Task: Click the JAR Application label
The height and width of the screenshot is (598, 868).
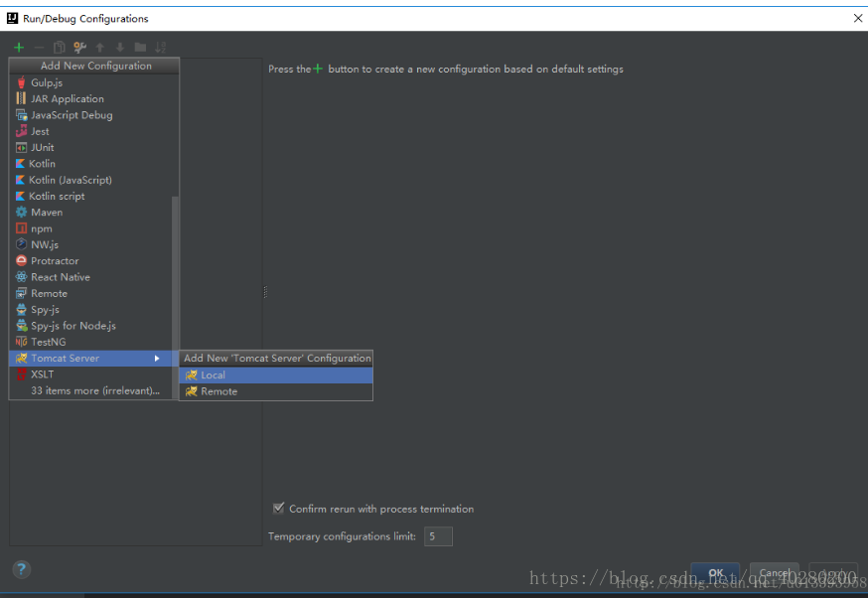Action: [68, 98]
